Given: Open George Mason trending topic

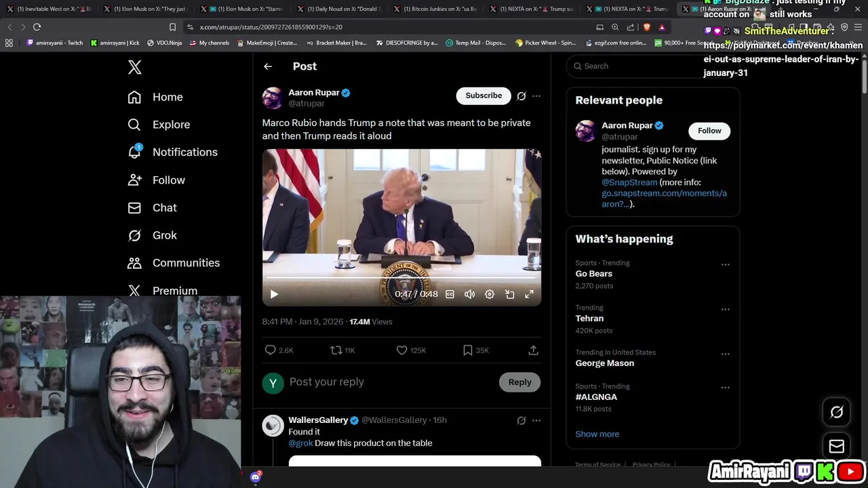Looking at the screenshot, I should (x=605, y=363).
